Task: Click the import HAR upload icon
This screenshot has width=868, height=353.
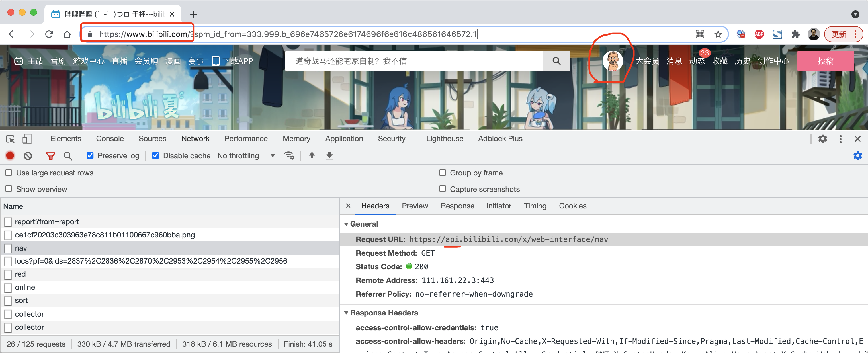Action: point(312,156)
